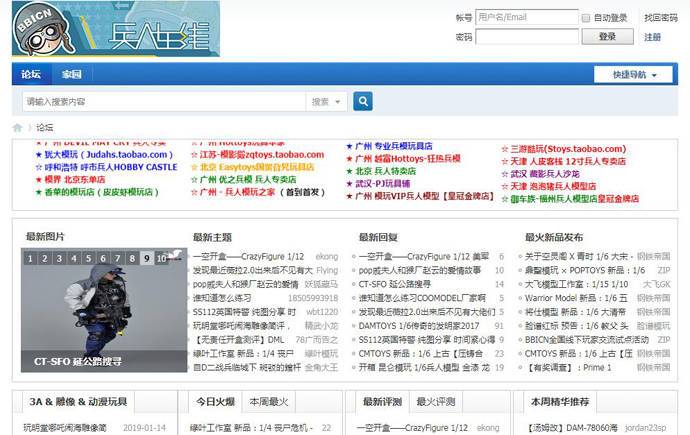The height and width of the screenshot is (435, 690).
Task: Expand the 快捷导航 dropdown menu
Action: 632,74
